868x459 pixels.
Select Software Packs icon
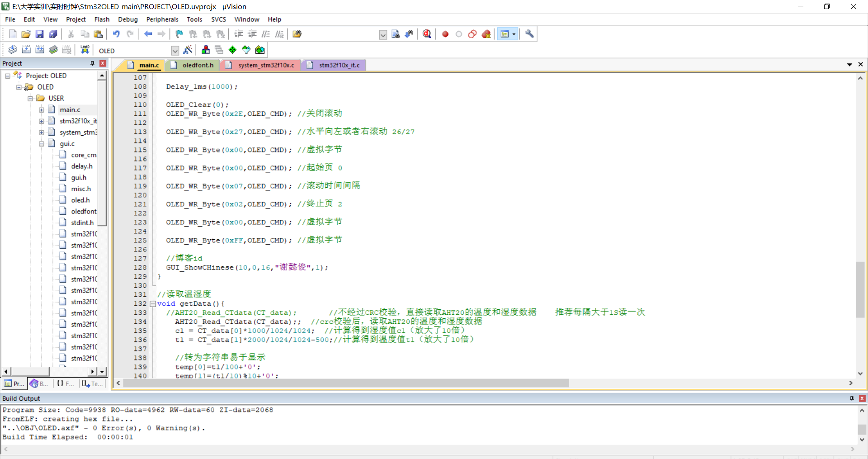246,50
